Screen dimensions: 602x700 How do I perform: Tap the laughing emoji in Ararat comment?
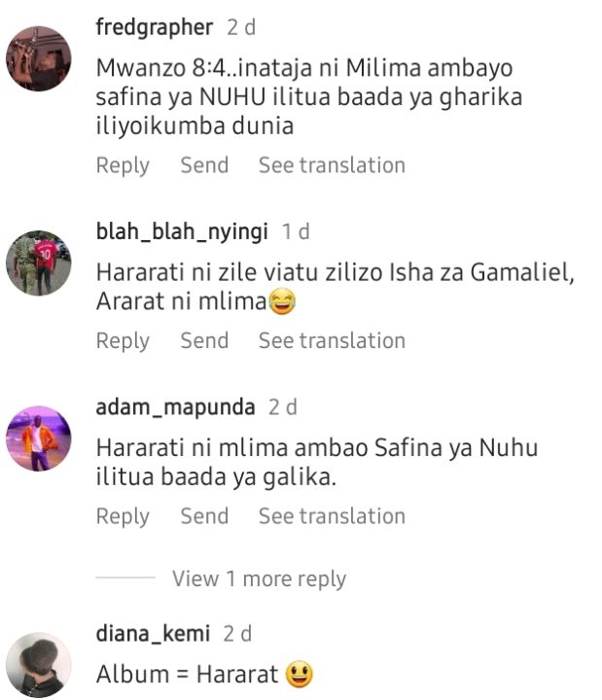(x=281, y=301)
